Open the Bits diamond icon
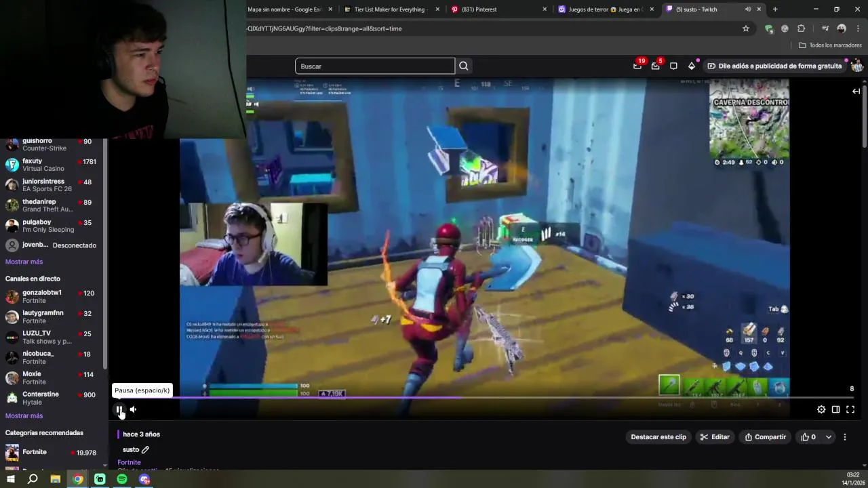 pyautogui.click(x=692, y=66)
